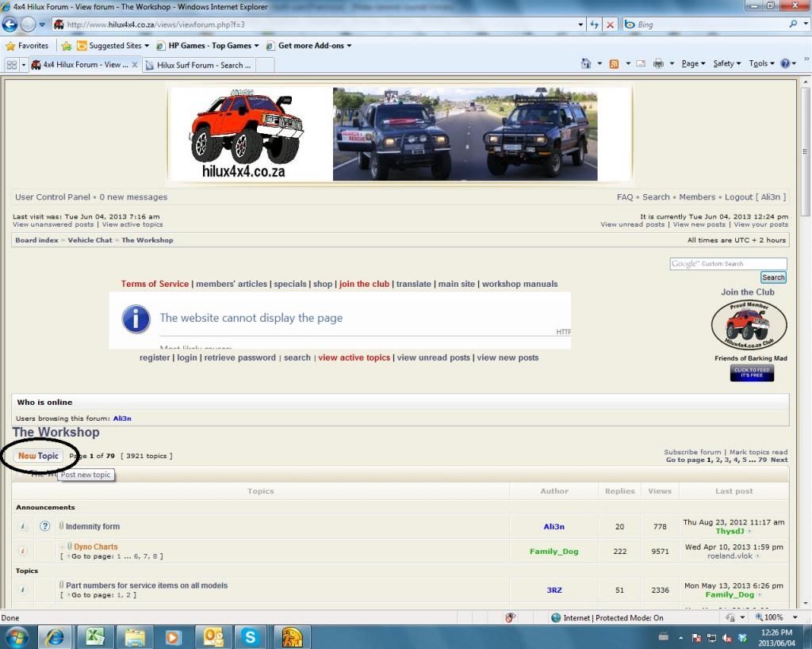Click Mark topics read link
Image resolution: width=812 pixels, height=649 pixels.
click(x=759, y=452)
